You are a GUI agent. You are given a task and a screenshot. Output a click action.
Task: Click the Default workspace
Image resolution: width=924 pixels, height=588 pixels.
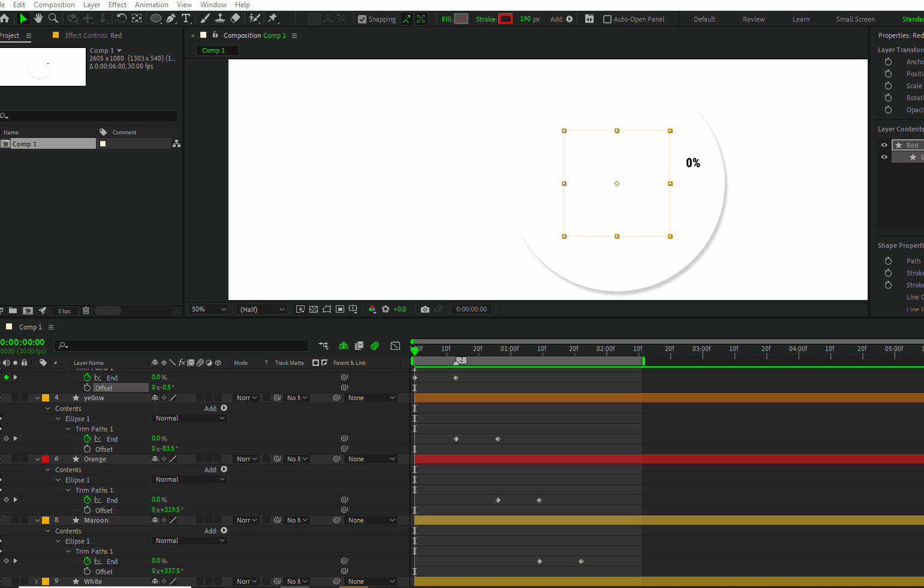[x=705, y=19]
